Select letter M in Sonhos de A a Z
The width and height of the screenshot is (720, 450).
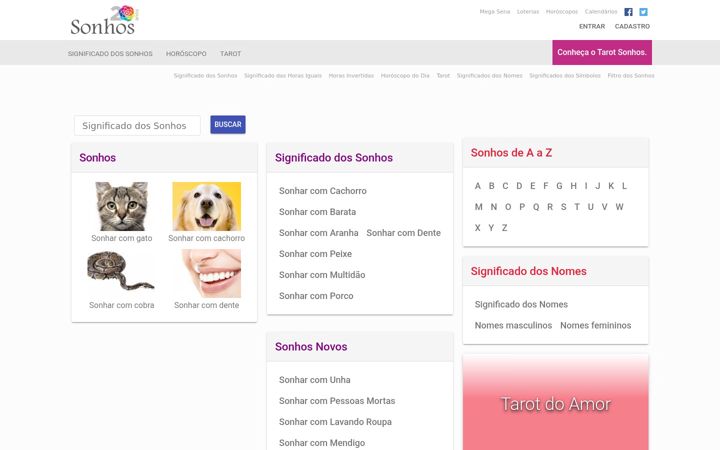tap(478, 207)
